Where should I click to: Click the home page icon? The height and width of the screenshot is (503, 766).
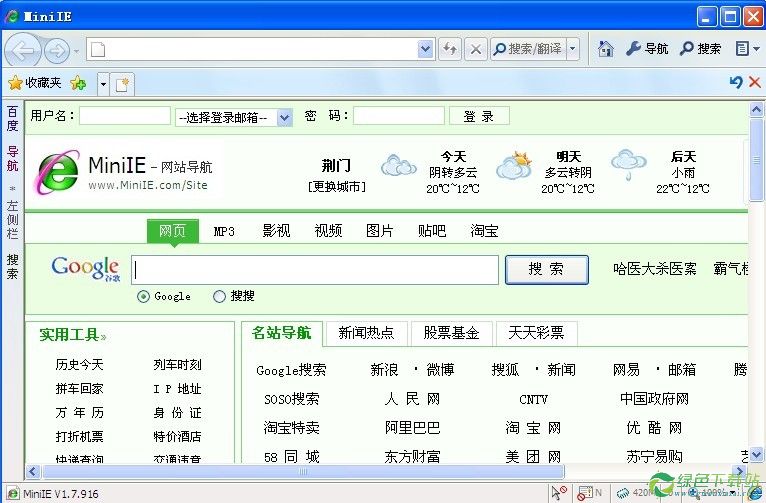[x=605, y=48]
